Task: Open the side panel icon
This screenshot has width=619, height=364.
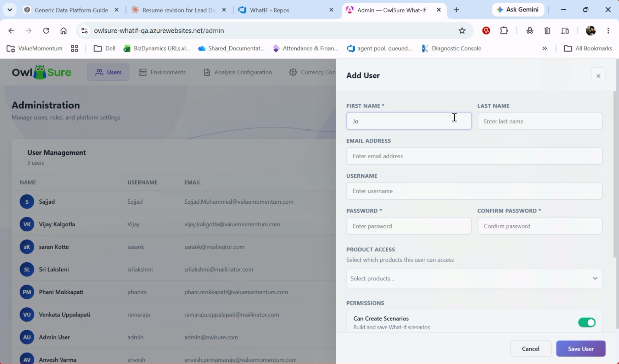Action: pos(565,31)
